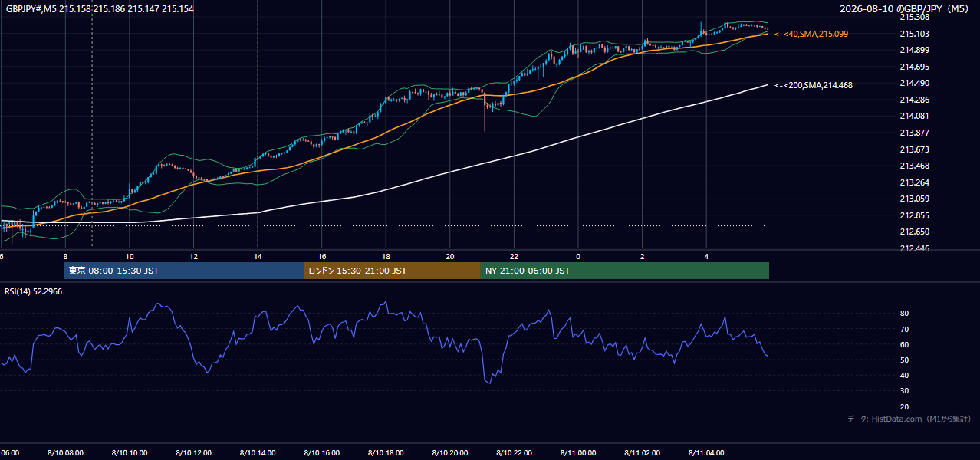Click bottom time label 8/11 04:00
The height and width of the screenshot is (460, 980).
click(x=706, y=453)
